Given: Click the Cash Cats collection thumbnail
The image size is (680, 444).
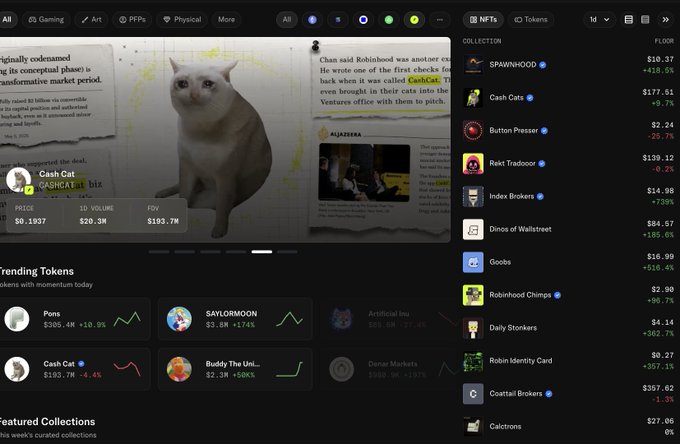Looking at the screenshot, I should (x=473, y=98).
